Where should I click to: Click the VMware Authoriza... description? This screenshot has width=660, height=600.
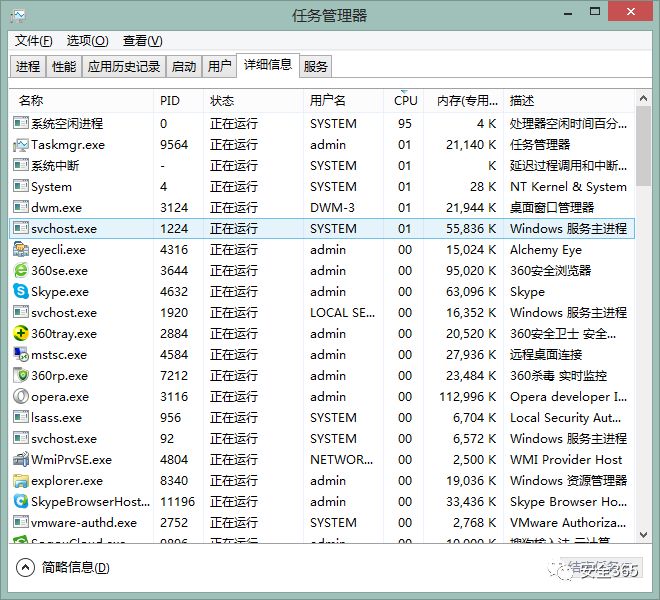[x=568, y=523]
